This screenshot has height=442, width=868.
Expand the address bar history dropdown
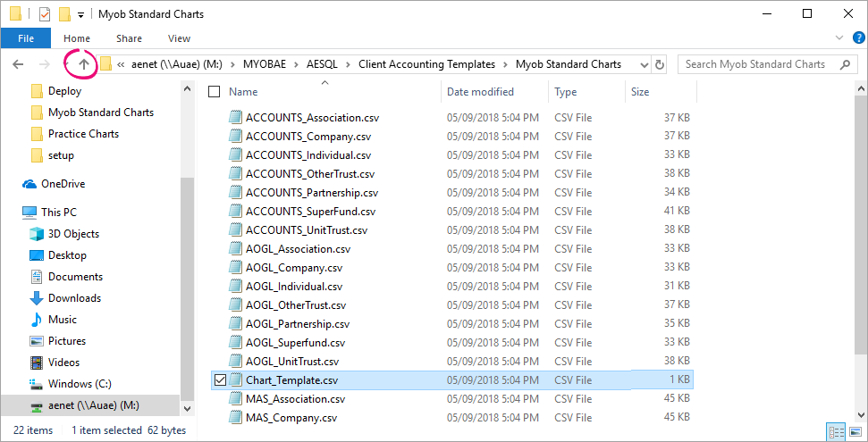point(642,64)
